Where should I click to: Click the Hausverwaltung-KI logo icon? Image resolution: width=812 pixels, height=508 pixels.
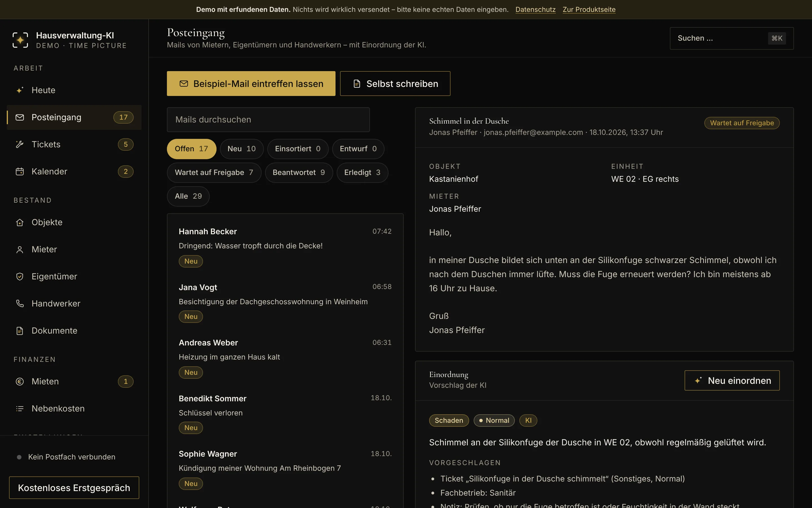[x=20, y=40]
